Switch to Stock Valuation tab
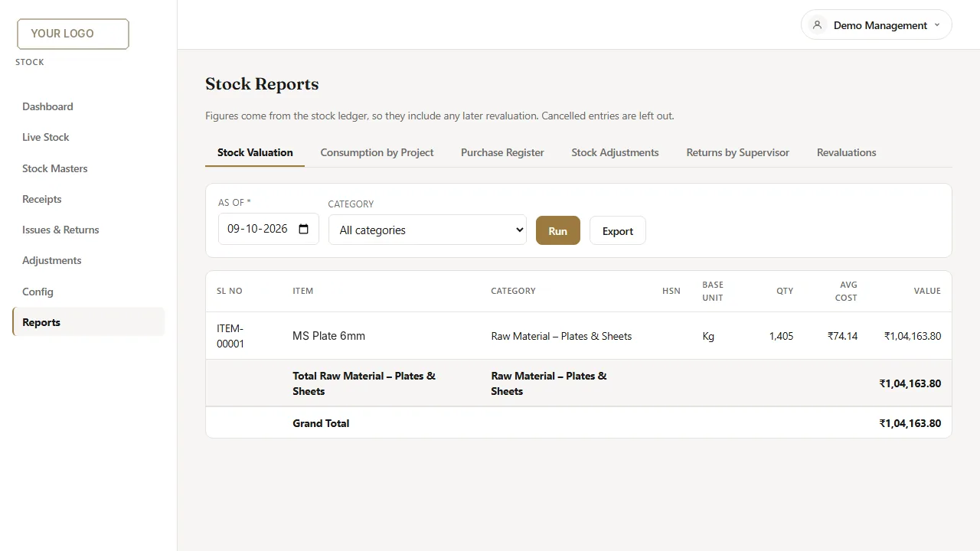The image size is (980, 551). click(x=255, y=152)
